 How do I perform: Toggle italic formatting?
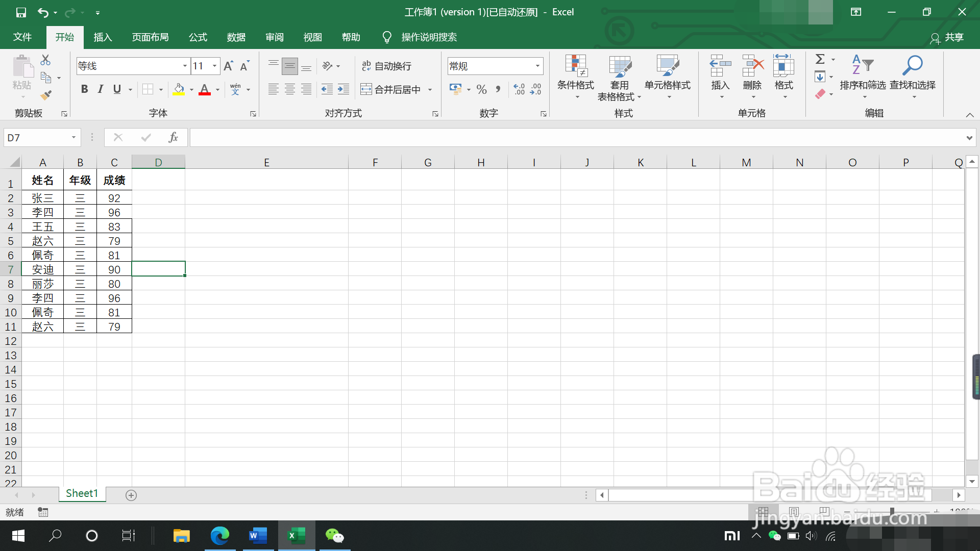tap(101, 89)
